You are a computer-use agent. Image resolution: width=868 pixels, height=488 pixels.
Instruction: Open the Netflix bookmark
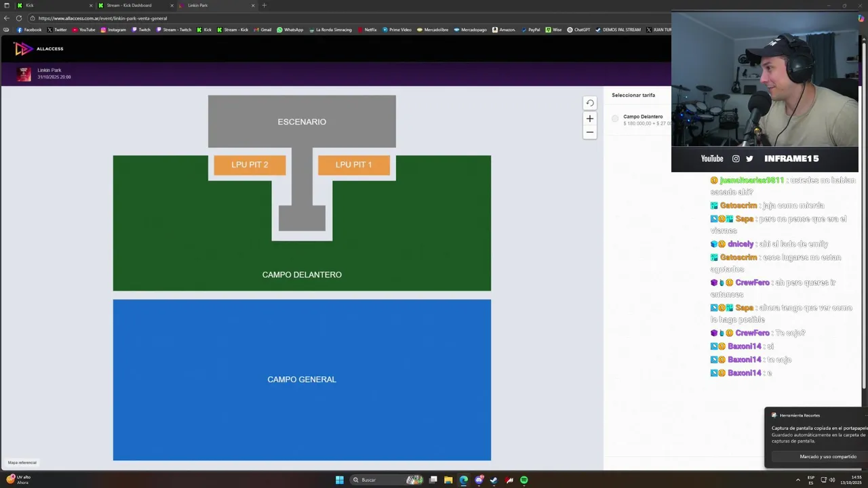(x=367, y=30)
